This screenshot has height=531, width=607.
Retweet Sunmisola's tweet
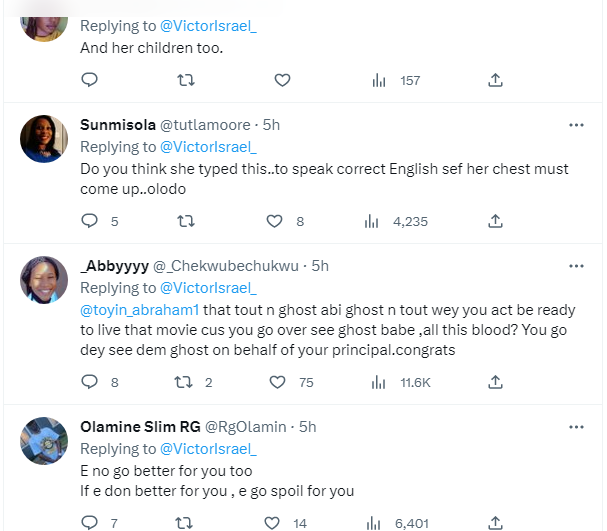[185, 221]
